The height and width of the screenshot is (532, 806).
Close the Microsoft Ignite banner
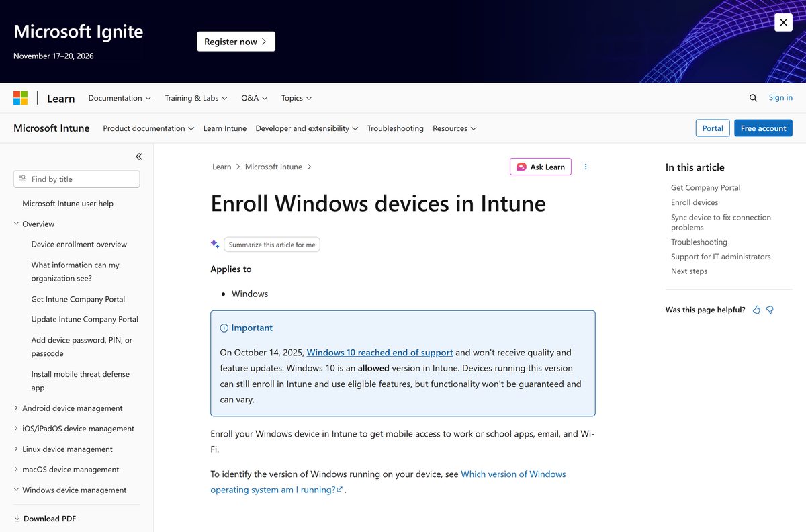783,22
